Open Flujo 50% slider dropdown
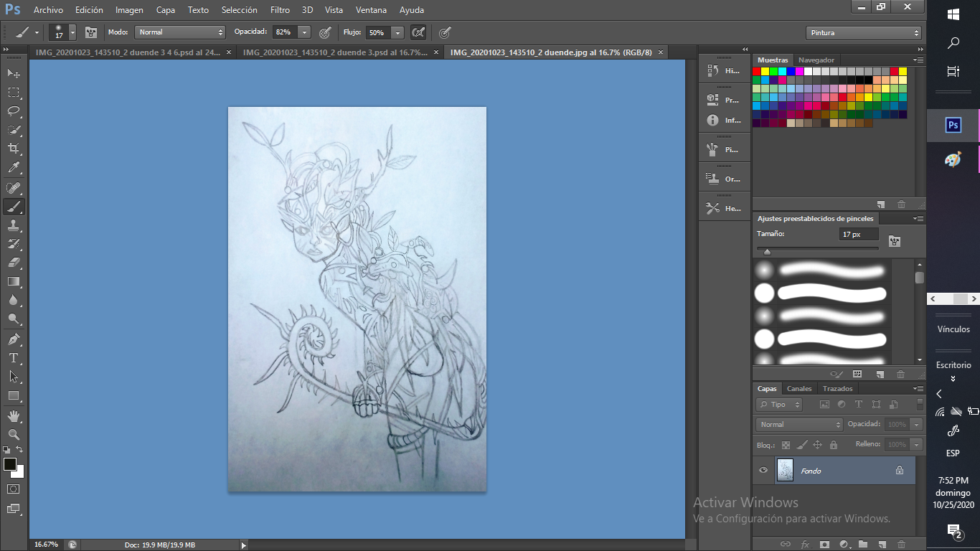980x551 pixels. pos(397,32)
